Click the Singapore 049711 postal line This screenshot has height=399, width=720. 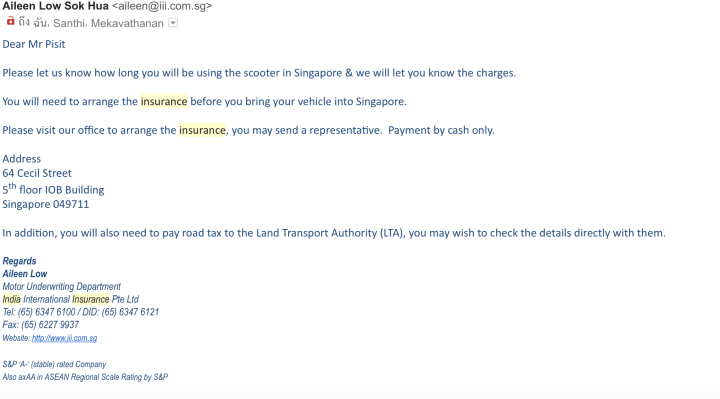(x=46, y=204)
